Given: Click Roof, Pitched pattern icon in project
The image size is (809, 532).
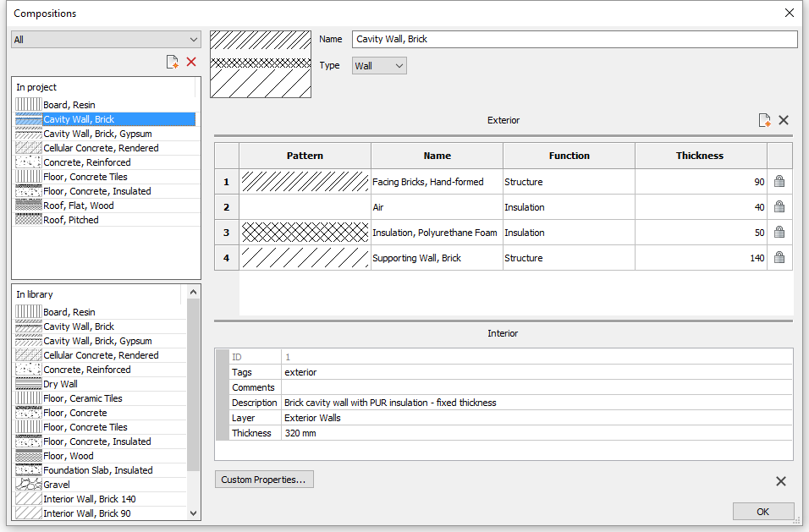Looking at the screenshot, I should coord(29,220).
